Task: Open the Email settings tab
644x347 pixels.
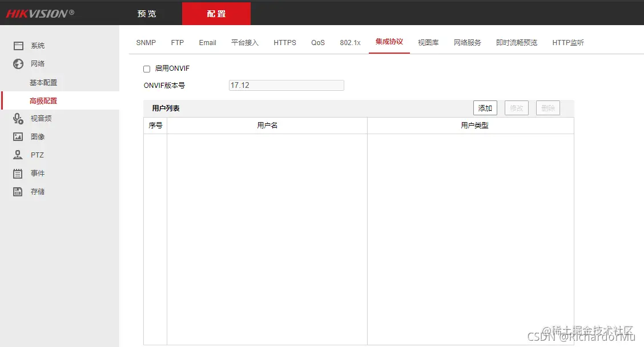Action: tap(207, 42)
